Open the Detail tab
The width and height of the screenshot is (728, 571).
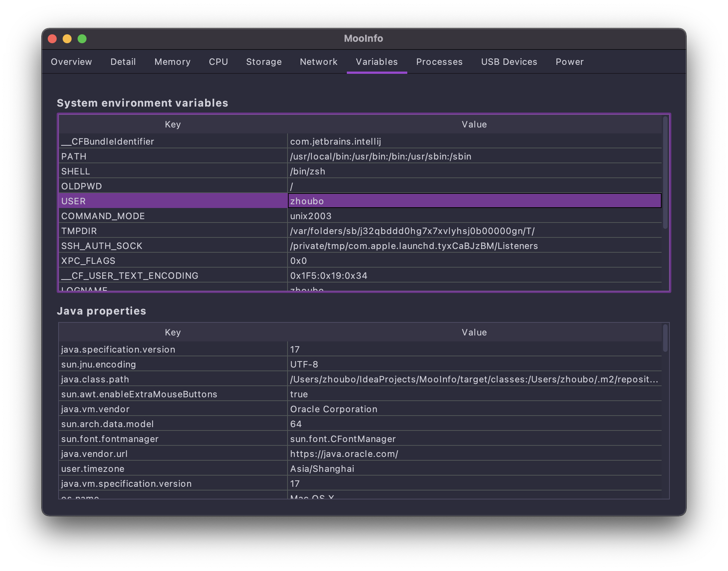[123, 62]
